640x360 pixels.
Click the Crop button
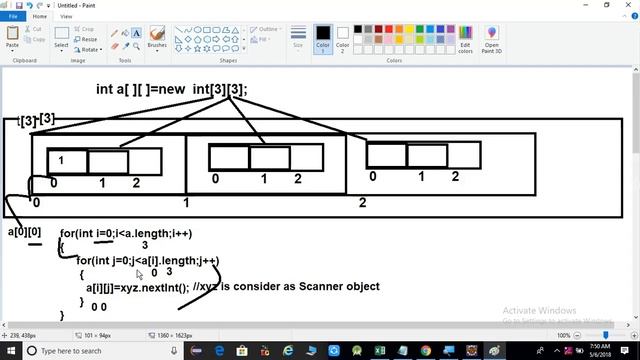pos(84,29)
